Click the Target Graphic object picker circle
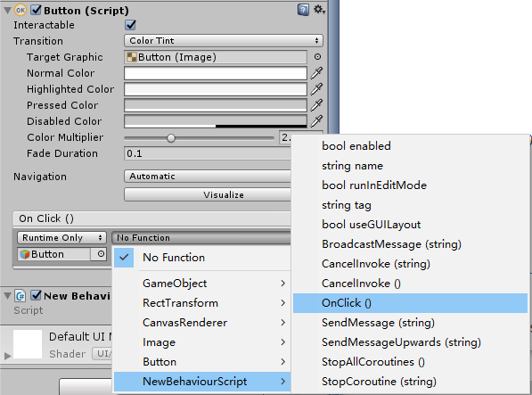 pos(317,57)
